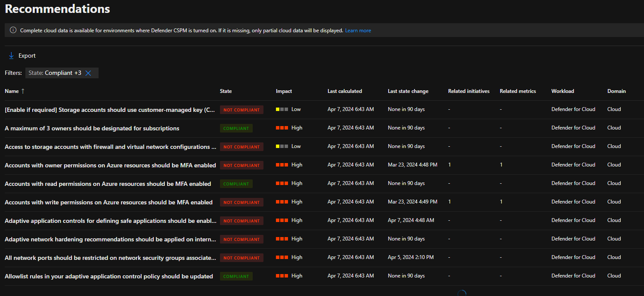Click Compliant badge on Allowlist rules row
The height and width of the screenshot is (296, 644).
tap(236, 276)
